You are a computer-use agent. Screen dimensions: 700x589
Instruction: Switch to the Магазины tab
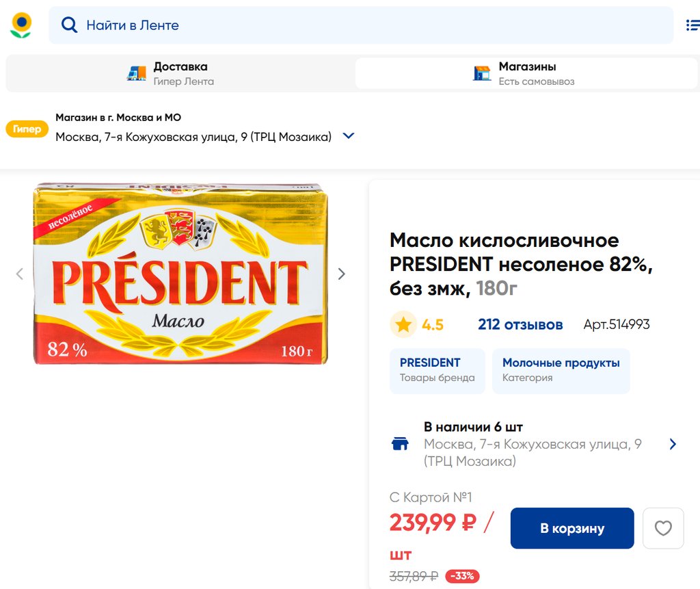tap(526, 73)
